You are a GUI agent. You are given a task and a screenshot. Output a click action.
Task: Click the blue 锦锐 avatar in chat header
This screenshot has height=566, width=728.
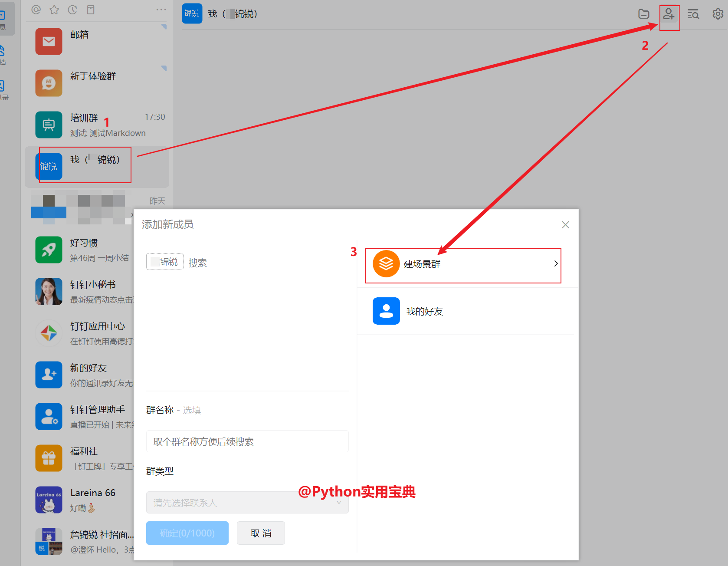coord(192,13)
